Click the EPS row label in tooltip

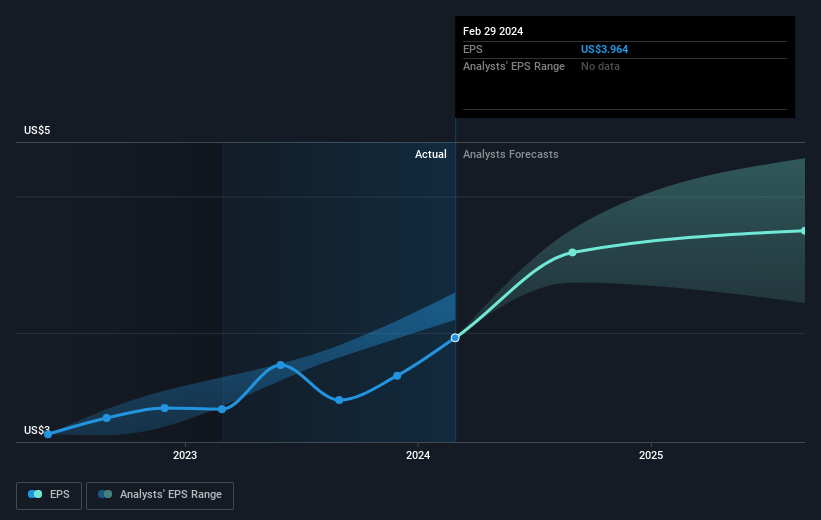point(473,49)
